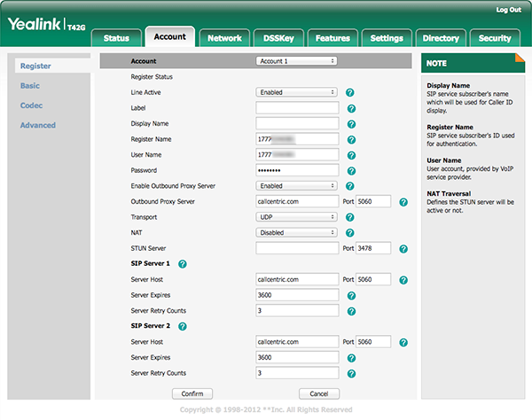Show help tooltip for Label field
The image size is (532, 420).
coord(351,108)
